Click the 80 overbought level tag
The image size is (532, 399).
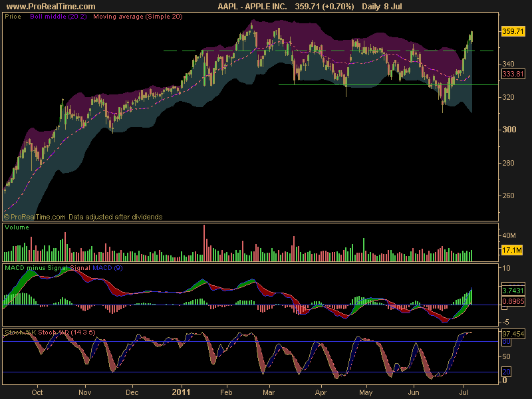pos(506,342)
